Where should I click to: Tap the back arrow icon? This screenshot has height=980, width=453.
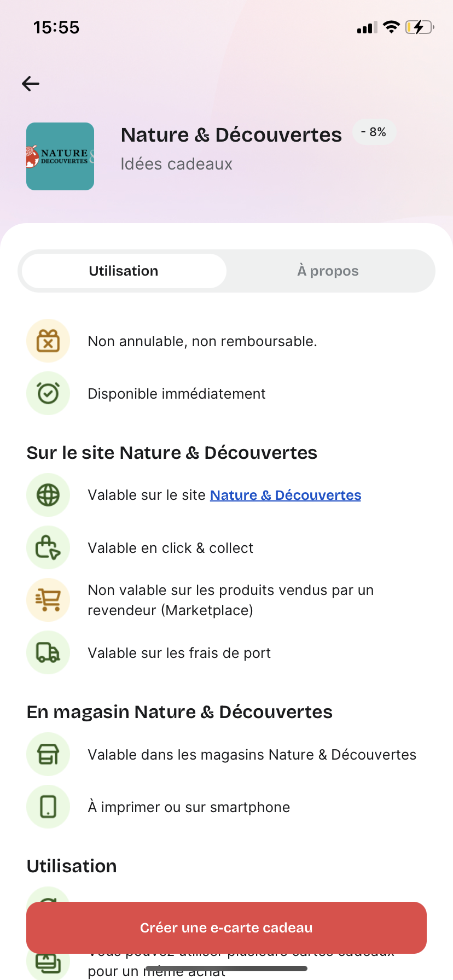point(31,84)
